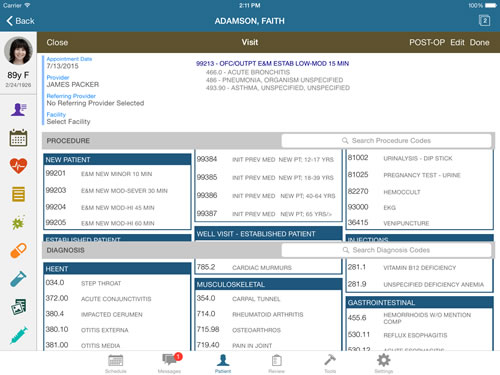Select diagnosis 719.40 Pain in Joint
Screen dimensions: 500x375
click(268, 345)
